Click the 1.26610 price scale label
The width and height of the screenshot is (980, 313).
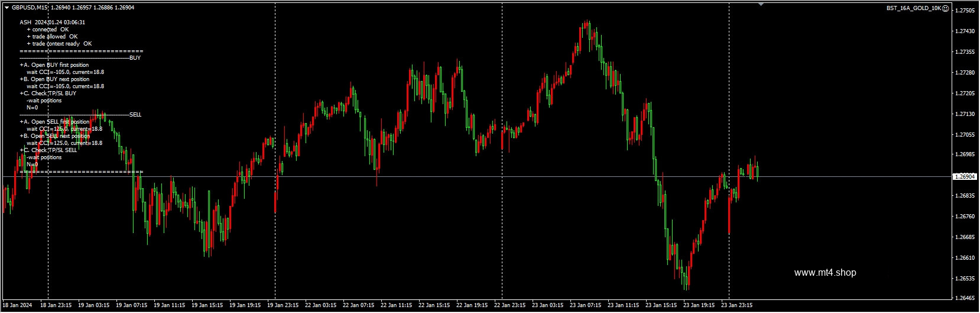click(965, 258)
